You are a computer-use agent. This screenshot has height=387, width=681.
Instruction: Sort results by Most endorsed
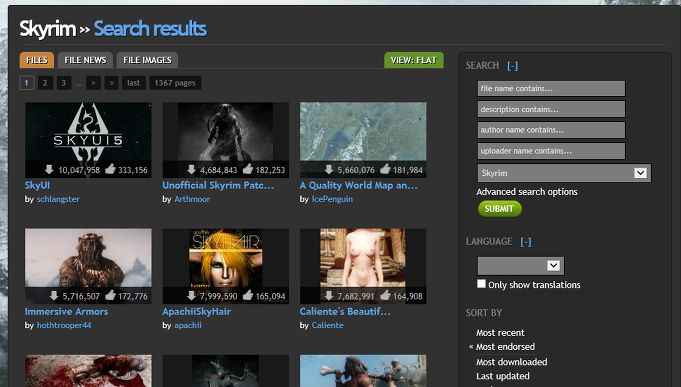tap(506, 347)
